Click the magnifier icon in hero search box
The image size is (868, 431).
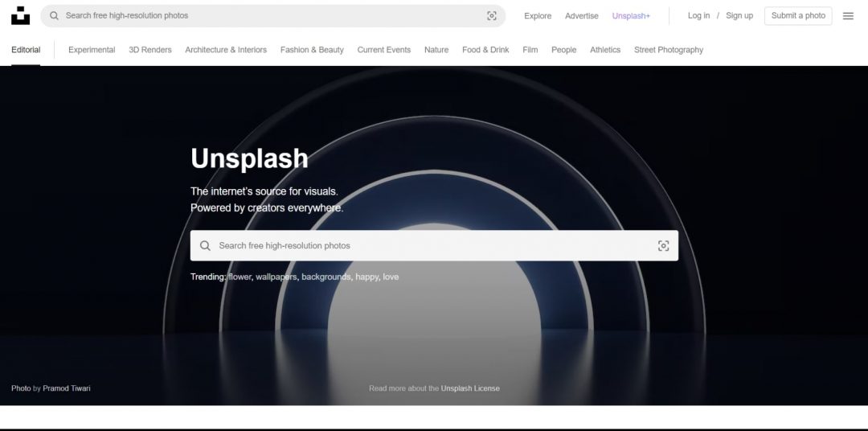point(206,245)
